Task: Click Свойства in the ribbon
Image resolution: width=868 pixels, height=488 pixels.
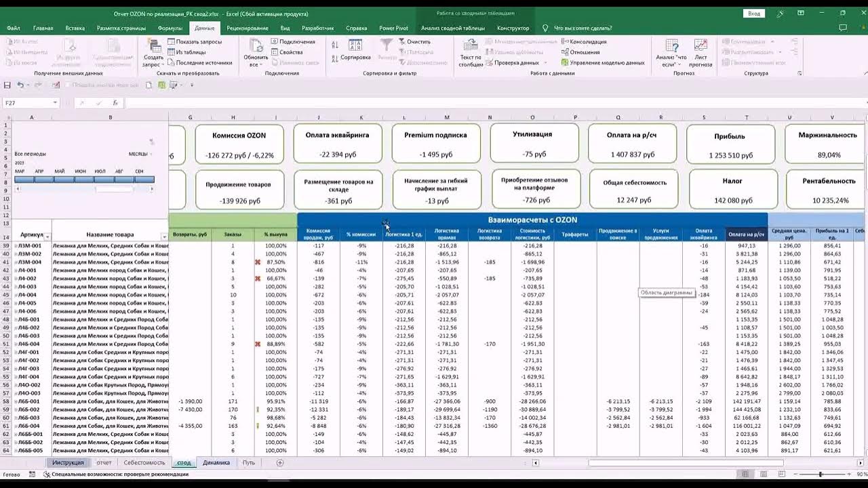Action: pos(287,52)
